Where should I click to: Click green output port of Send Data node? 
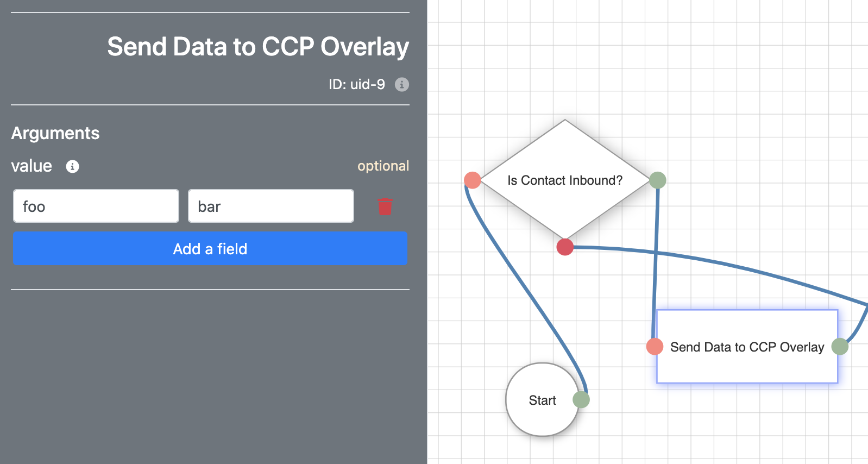coord(840,346)
